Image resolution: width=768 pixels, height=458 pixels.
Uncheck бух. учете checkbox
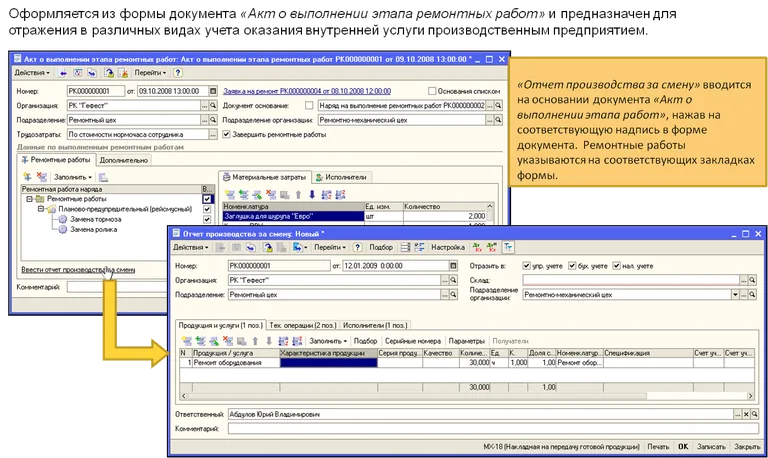pos(572,266)
